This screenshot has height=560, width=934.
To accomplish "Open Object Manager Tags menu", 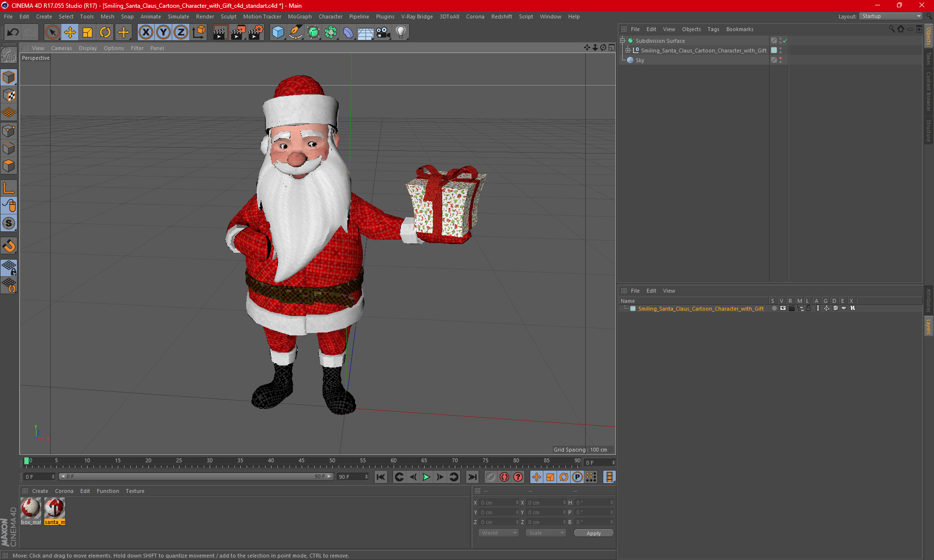I will tap(713, 29).
